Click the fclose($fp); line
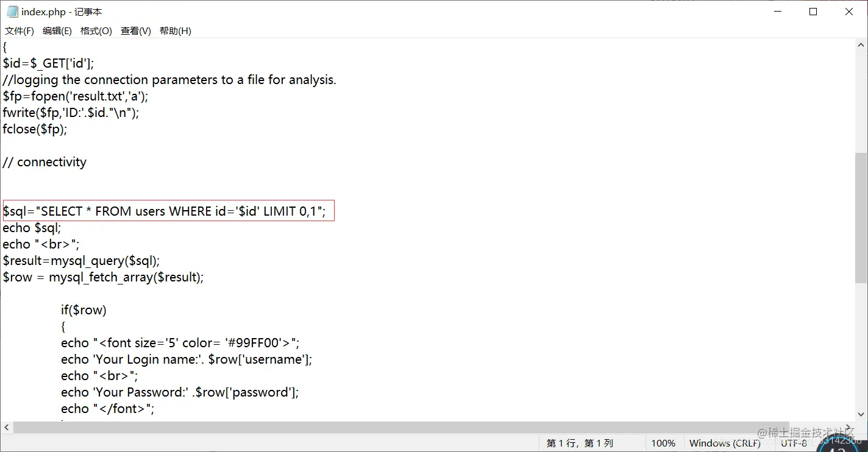This screenshot has width=868, height=452. (x=35, y=129)
